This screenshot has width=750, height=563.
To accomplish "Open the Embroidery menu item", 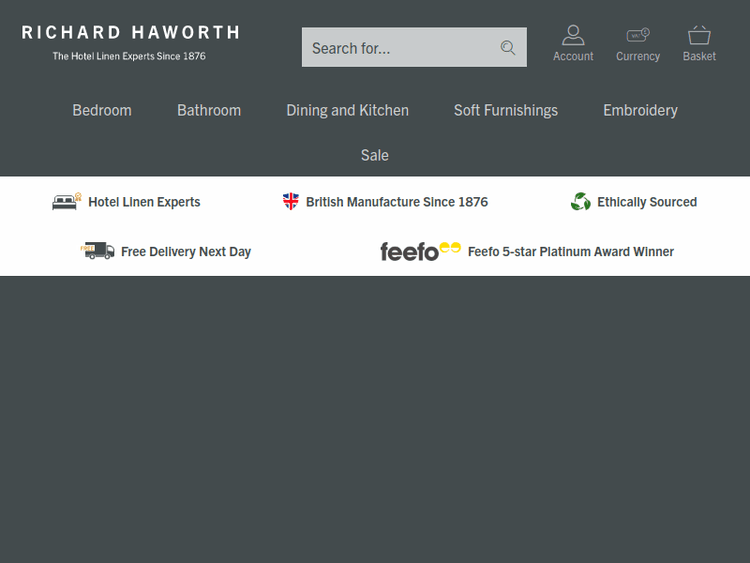I will 640,110.
